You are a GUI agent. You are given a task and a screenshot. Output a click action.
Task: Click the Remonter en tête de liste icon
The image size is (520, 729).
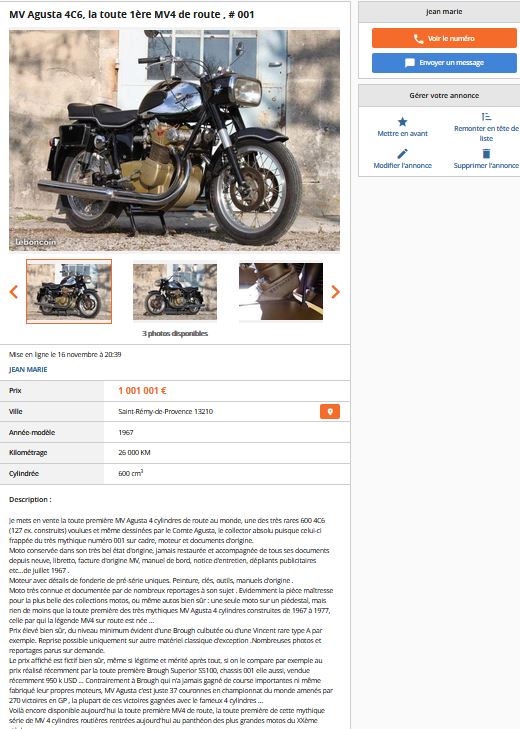tap(486, 116)
